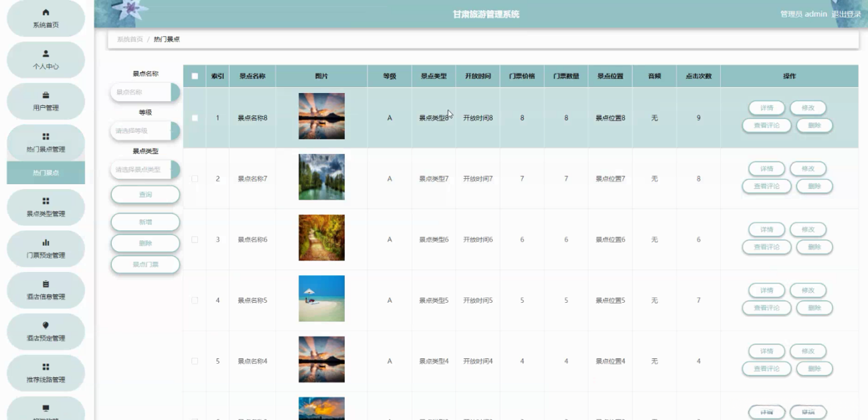Open 详情 for 景点名称4
Screen dimensions: 868x420
766,351
